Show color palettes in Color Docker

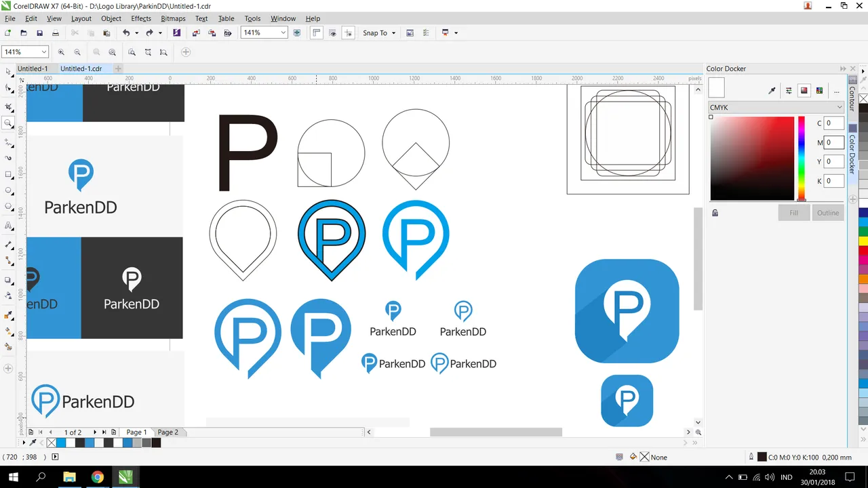(819, 90)
